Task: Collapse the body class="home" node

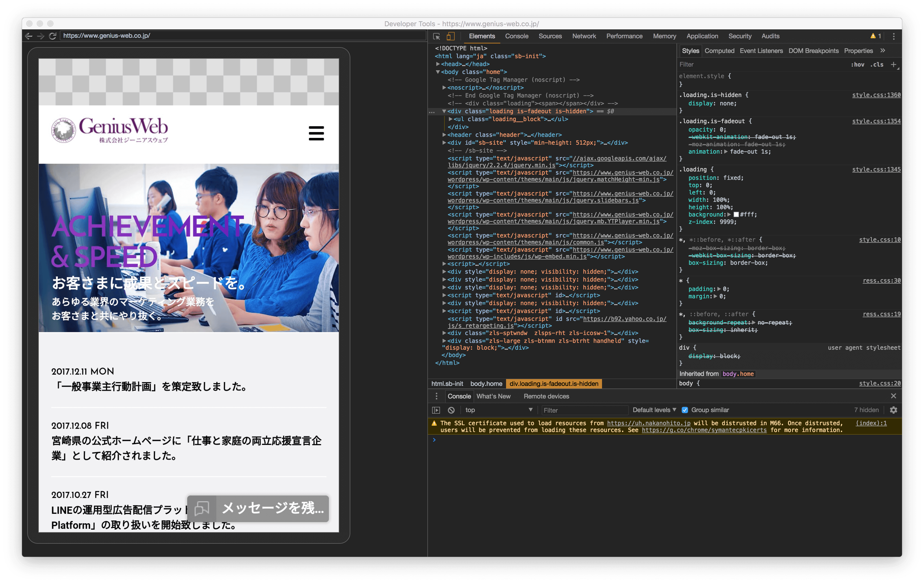Action: pyautogui.click(x=438, y=72)
